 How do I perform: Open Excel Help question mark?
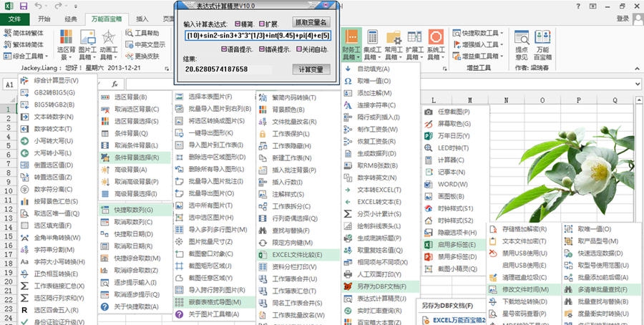coord(578,6)
